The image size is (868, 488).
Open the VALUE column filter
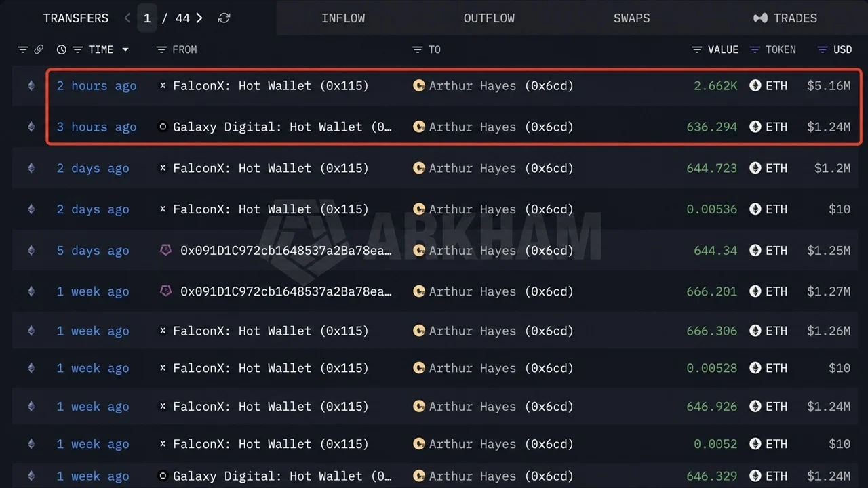point(697,49)
